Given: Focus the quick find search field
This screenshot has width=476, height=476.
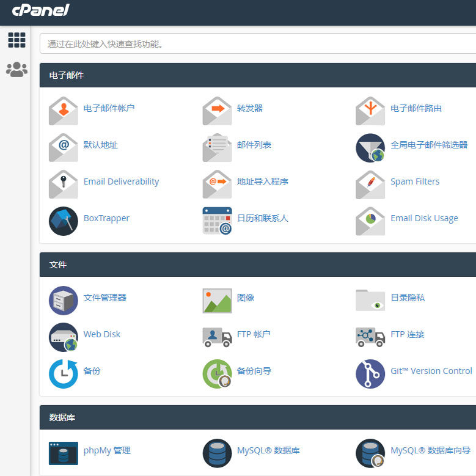Looking at the screenshot, I should click(x=258, y=44).
